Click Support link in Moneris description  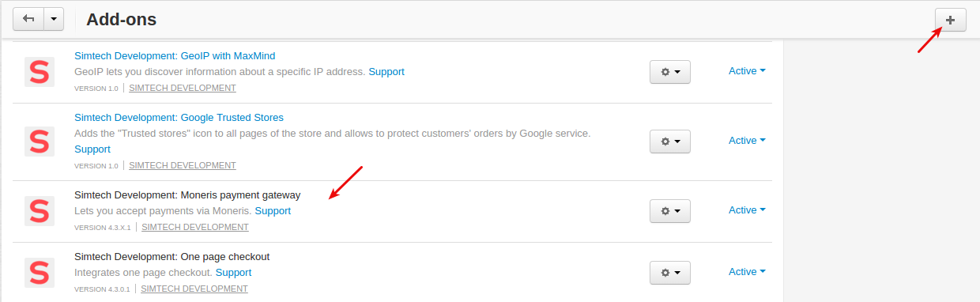[x=273, y=211]
